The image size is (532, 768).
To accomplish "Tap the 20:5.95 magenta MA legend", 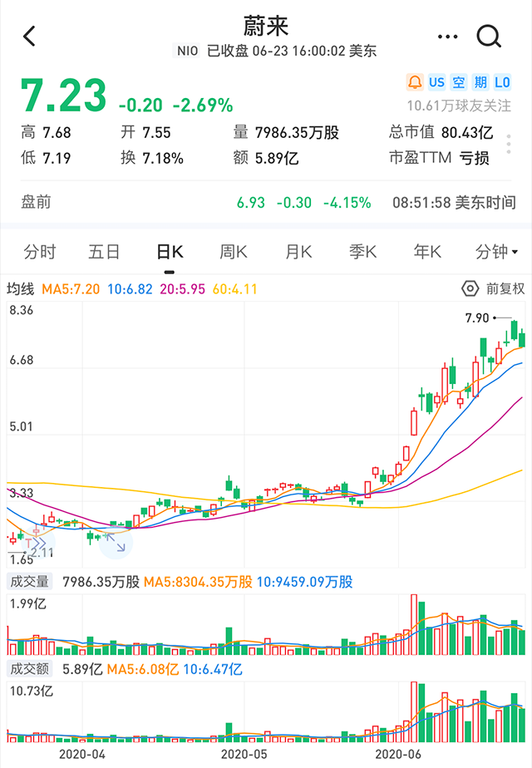I will pos(182,289).
